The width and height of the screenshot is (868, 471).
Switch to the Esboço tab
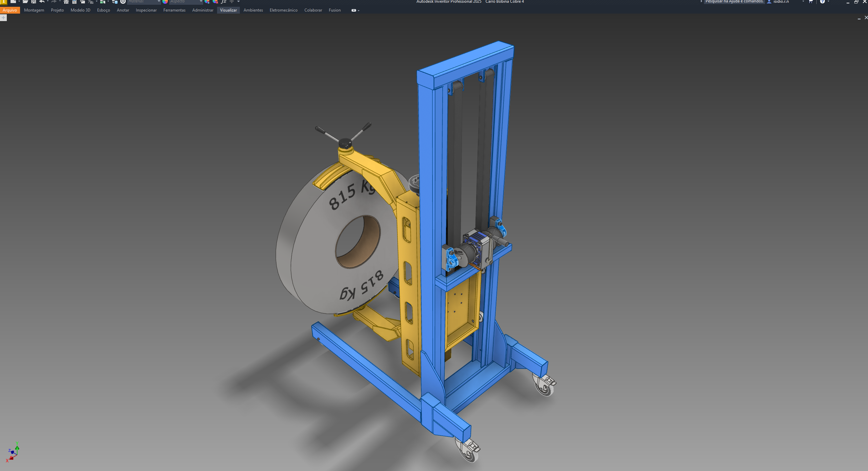point(104,10)
